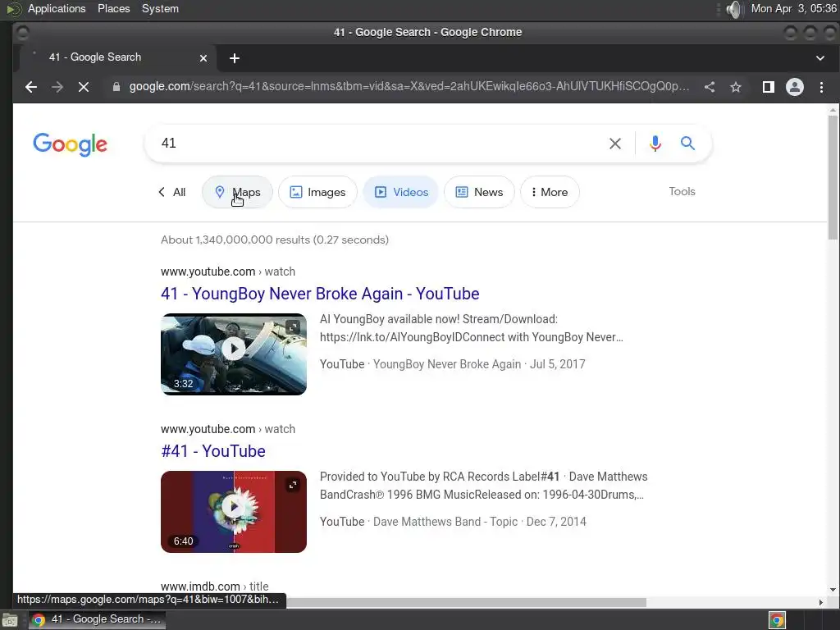The width and height of the screenshot is (840, 630).
Task: Play the Dave Matthews Band thumbnail
Action: [234, 507]
